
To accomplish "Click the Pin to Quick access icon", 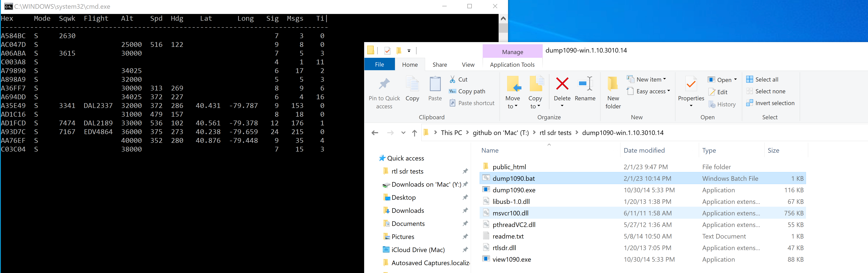I will [384, 84].
